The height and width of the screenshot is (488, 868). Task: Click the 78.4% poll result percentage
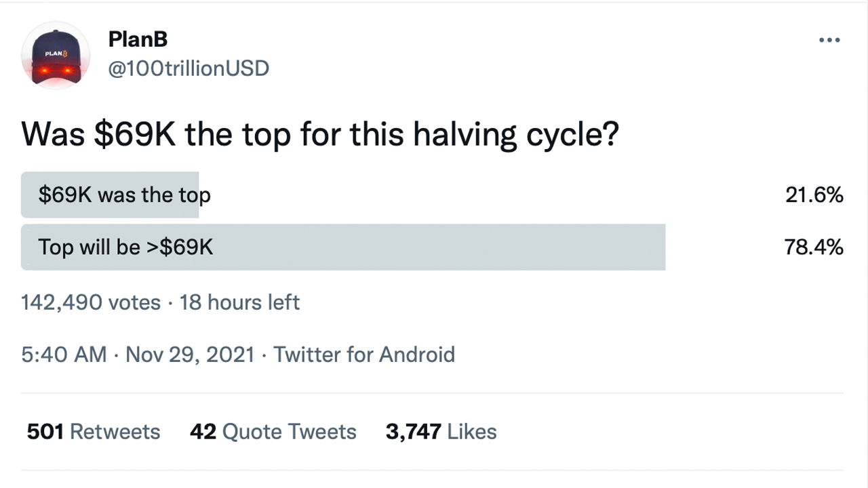pyautogui.click(x=814, y=247)
